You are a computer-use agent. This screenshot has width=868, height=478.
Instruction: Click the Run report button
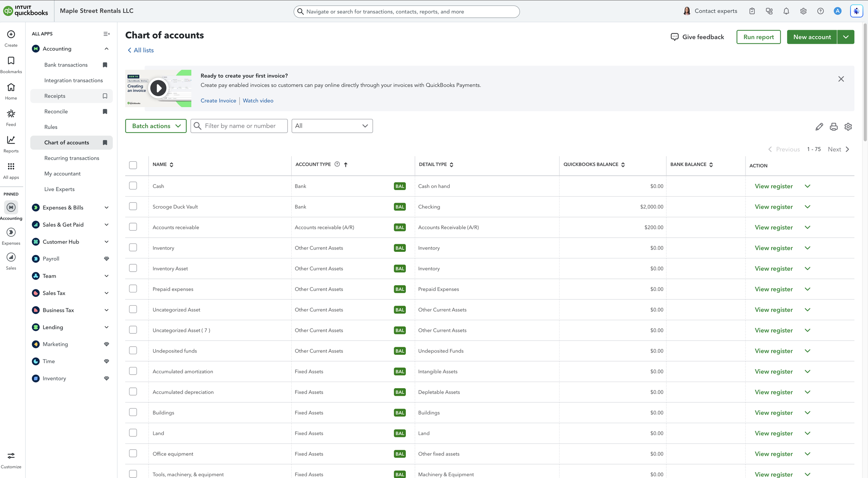[758, 37]
